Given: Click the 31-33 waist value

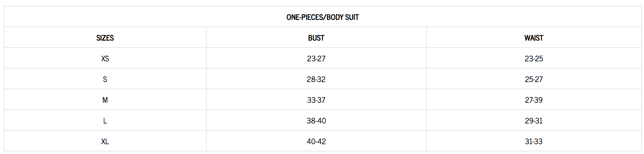Looking at the screenshot, I should pyautogui.click(x=534, y=142).
